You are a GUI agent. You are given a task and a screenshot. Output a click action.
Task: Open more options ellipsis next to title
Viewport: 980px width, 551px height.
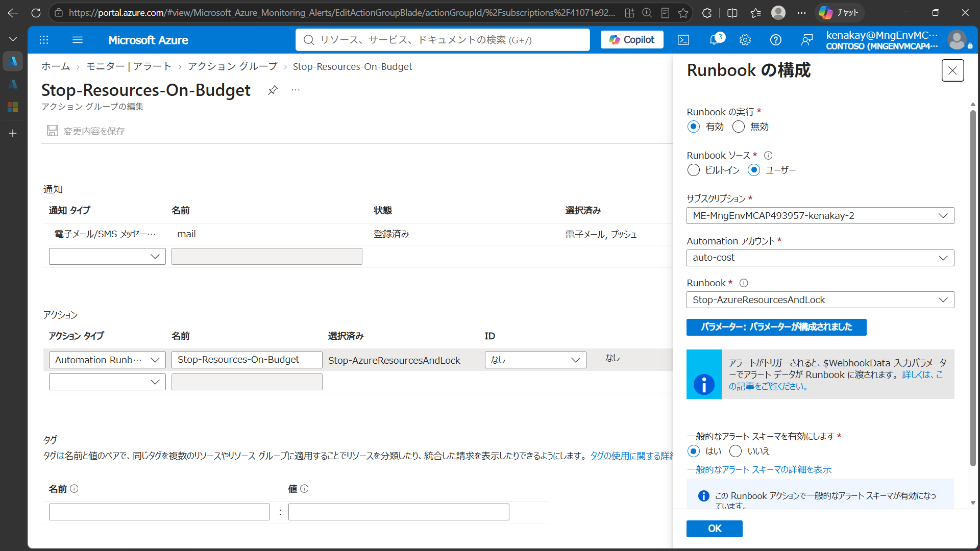tap(296, 90)
